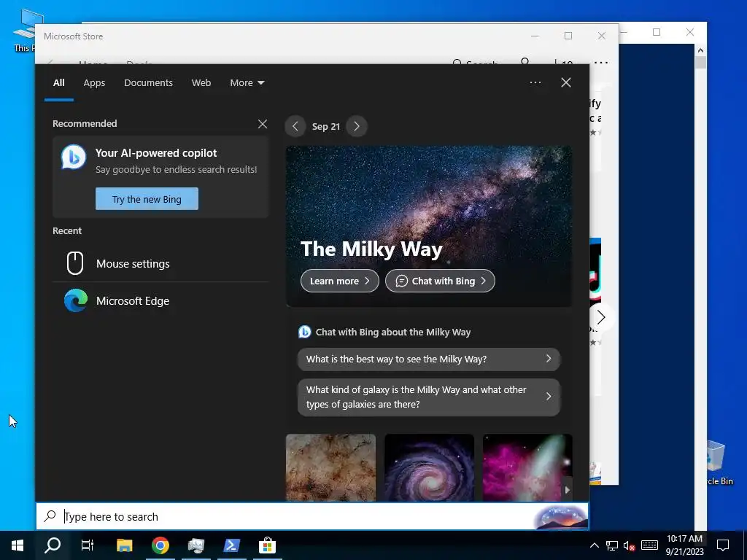
Task: Click taskbar Search magnifier icon
Action: click(x=53, y=545)
